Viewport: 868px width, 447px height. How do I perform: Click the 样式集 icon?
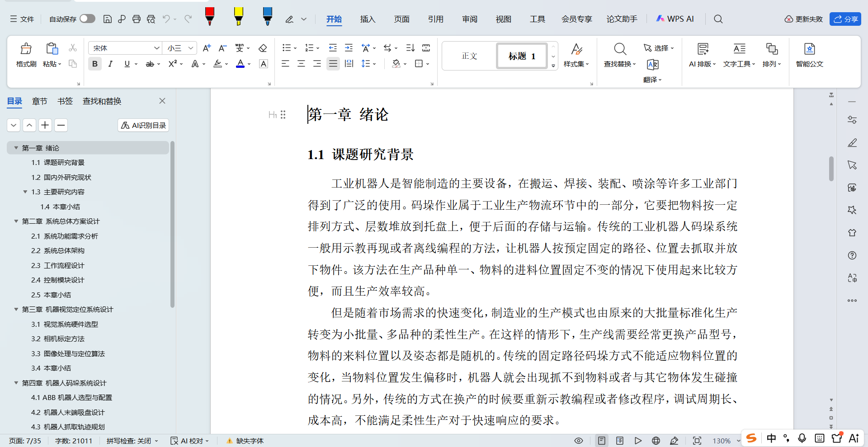(x=576, y=49)
